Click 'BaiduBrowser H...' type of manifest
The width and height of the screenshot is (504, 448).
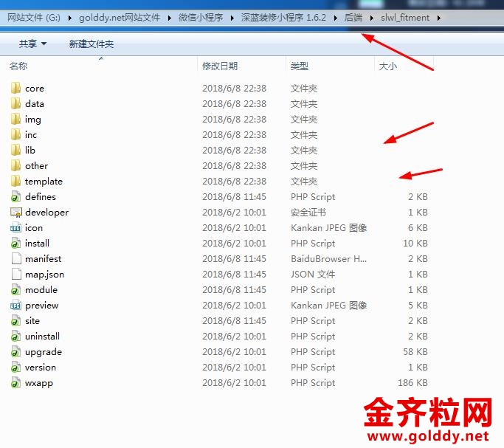(x=328, y=259)
